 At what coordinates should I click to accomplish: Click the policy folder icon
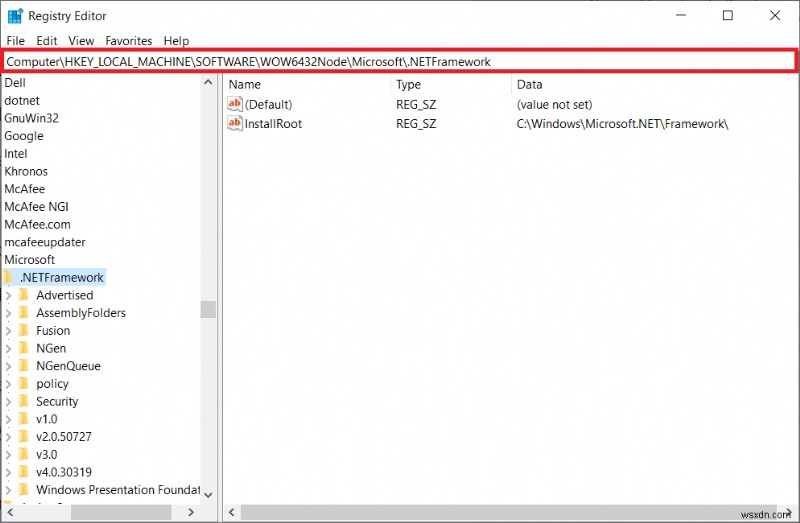(23, 383)
